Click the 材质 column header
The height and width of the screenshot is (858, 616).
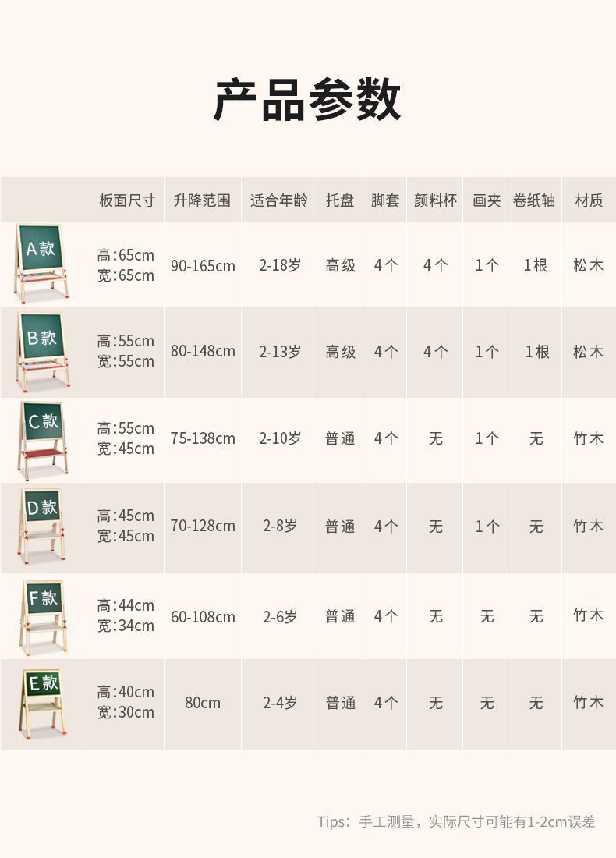pyautogui.click(x=589, y=200)
